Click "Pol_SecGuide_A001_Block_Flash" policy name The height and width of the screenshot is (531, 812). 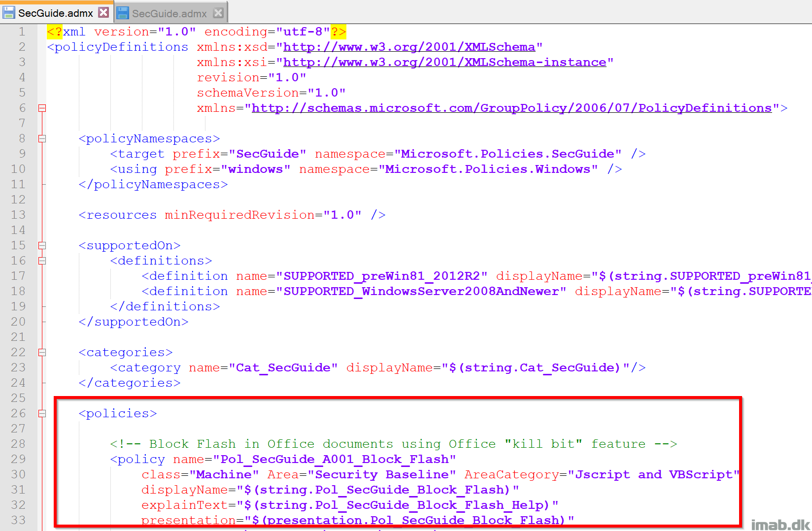click(335, 459)
